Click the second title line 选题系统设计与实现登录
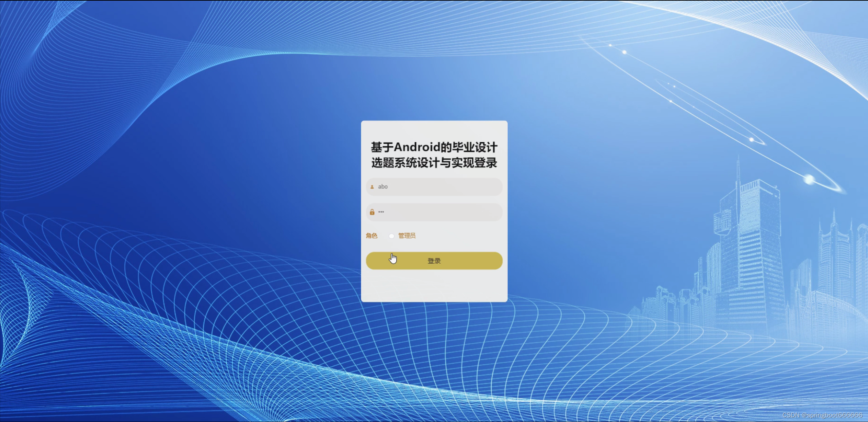 tap(434, 163)
